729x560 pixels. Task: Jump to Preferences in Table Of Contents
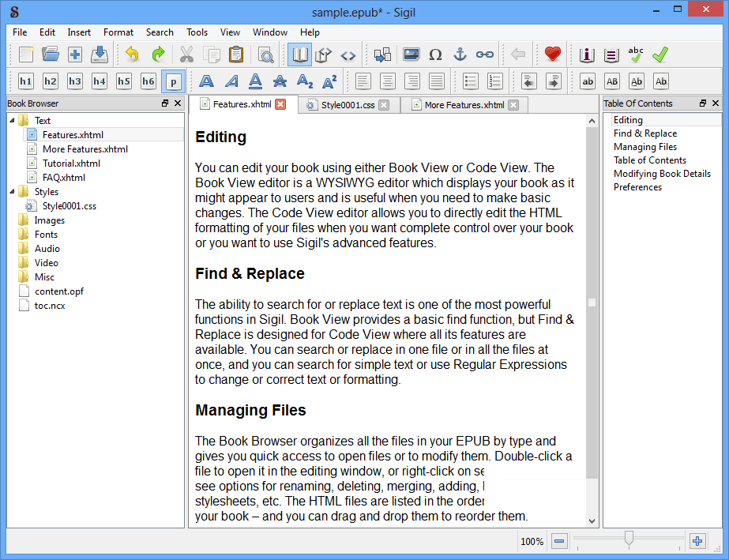[637, 187]
